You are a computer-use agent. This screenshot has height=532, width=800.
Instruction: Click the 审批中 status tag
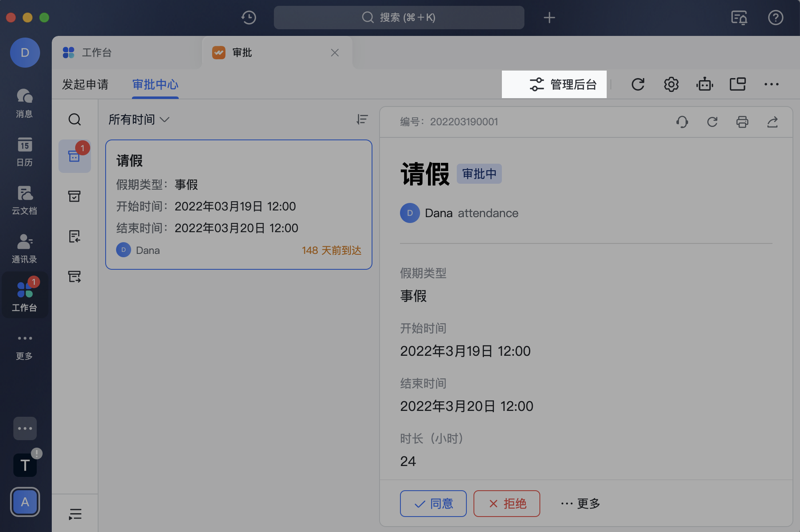[479, 174]
